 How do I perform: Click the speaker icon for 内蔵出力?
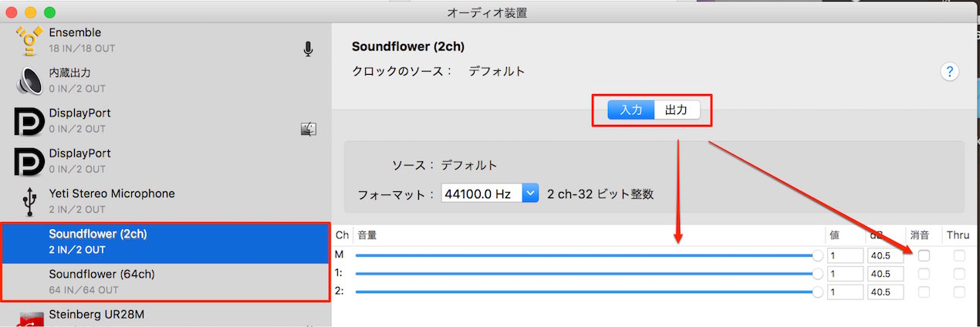29,80
